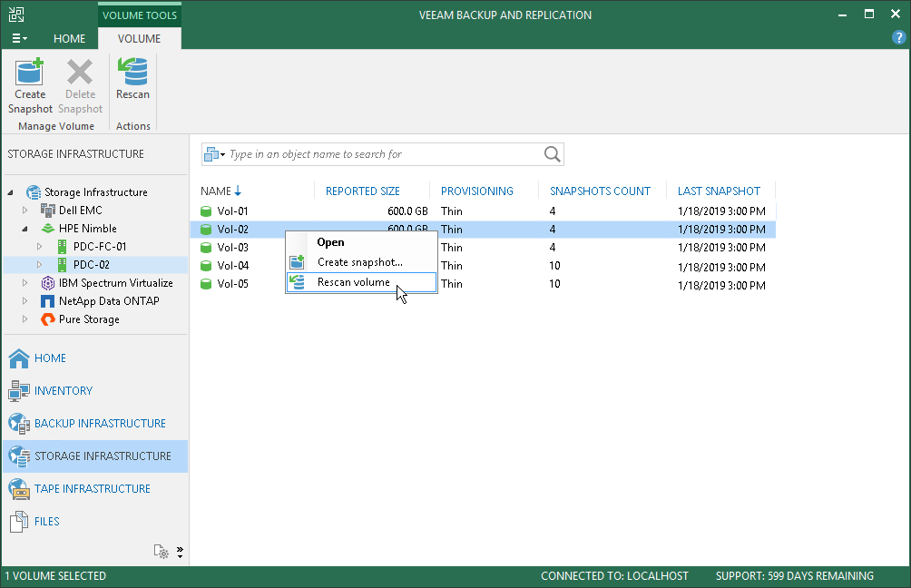Select the PDC-02 array icon
911x588 pixels.
click(x=63, y=264)
